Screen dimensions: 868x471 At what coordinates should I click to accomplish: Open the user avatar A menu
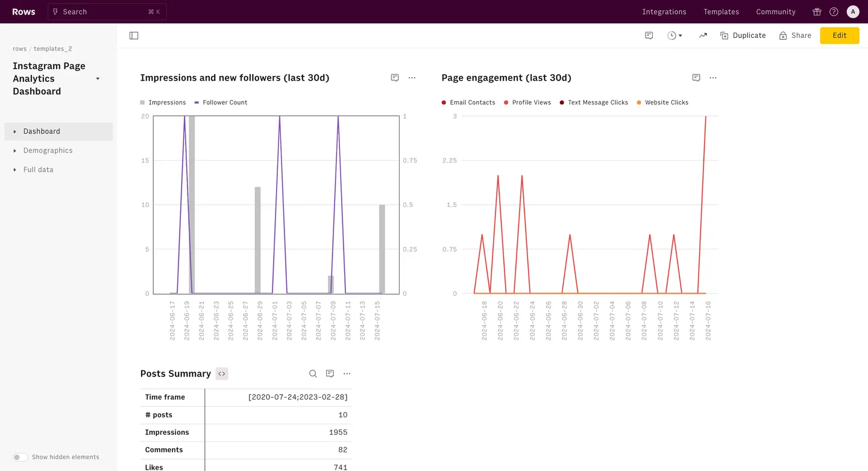click(x=852, y=11)
